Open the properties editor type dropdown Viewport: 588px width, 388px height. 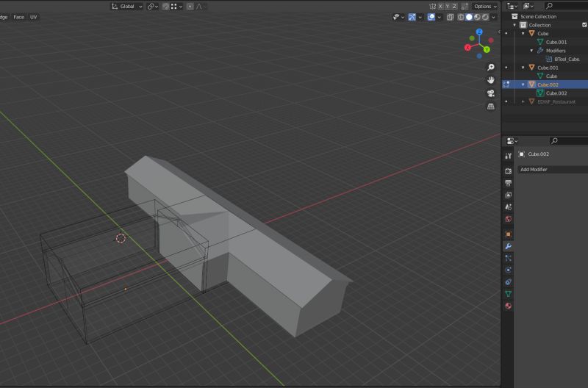(x=512, y=141)
